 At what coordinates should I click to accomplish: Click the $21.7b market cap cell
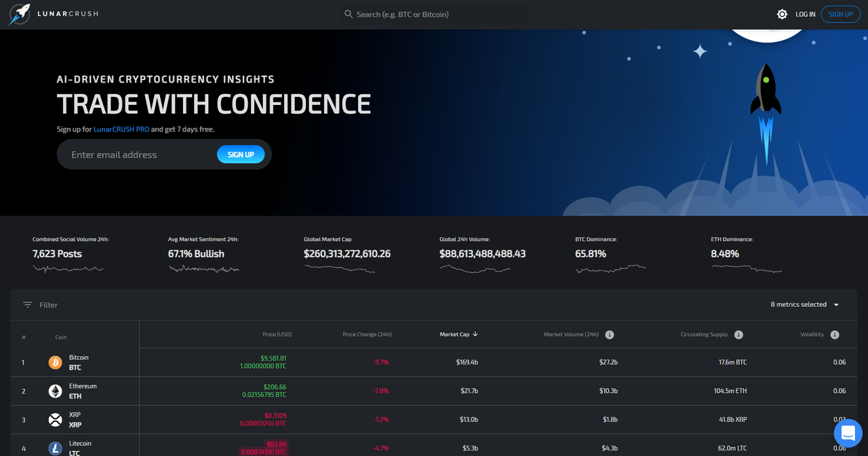coord(469,391)
